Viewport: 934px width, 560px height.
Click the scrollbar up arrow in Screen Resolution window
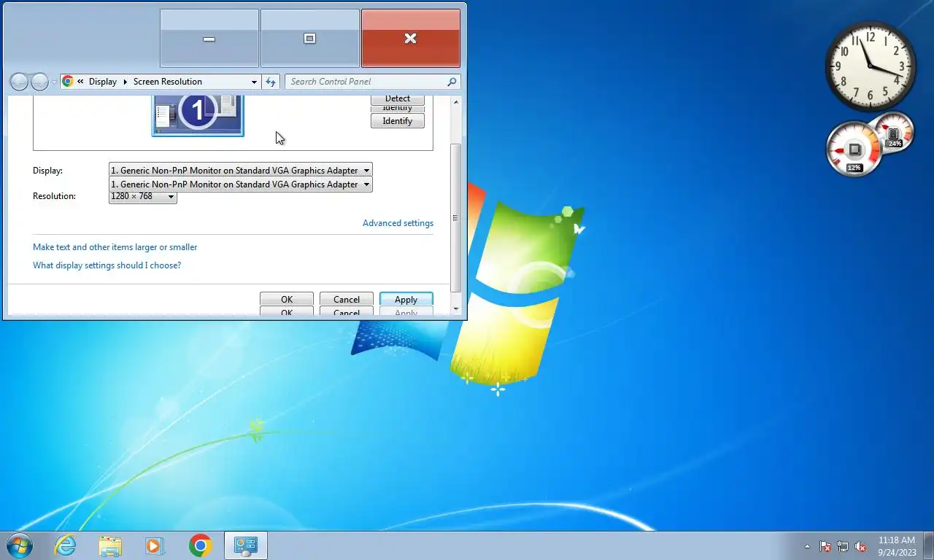457,102
